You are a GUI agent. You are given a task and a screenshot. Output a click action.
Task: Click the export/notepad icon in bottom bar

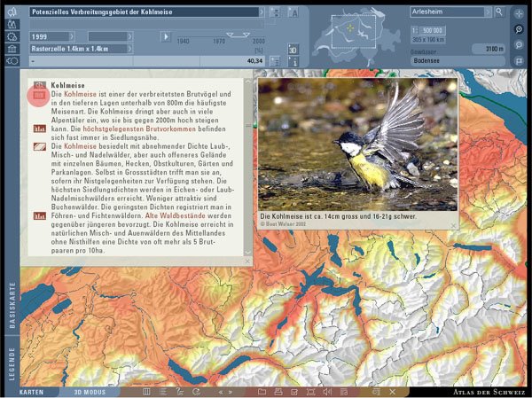click(294, 392)
